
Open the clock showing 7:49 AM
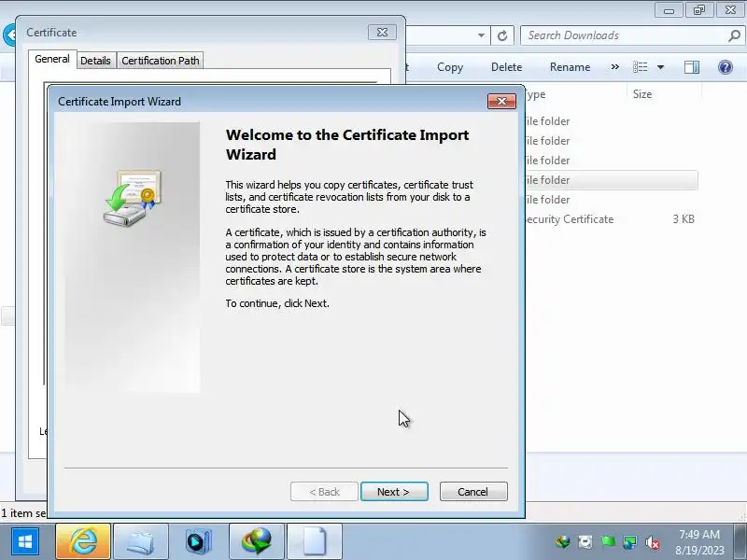pos(698,542)
